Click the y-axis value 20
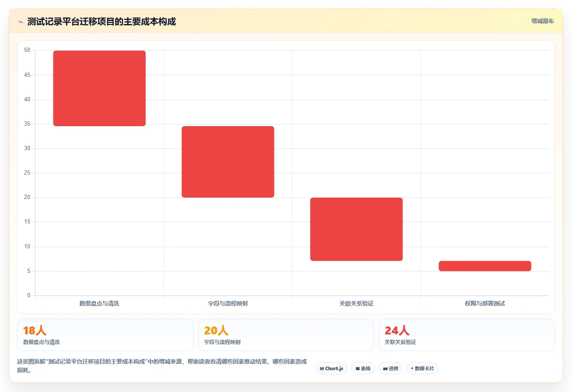Image resolution: width=572 pixels, height=392 pixels. [x=27, y=197]
